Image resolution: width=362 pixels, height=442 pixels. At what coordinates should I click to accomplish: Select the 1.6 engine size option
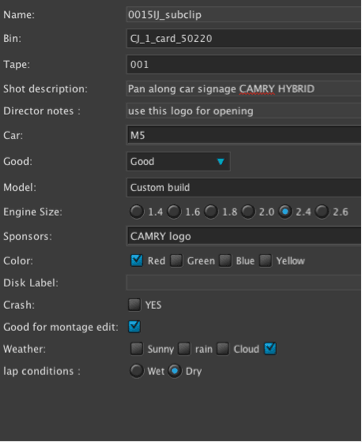[174, 212]
